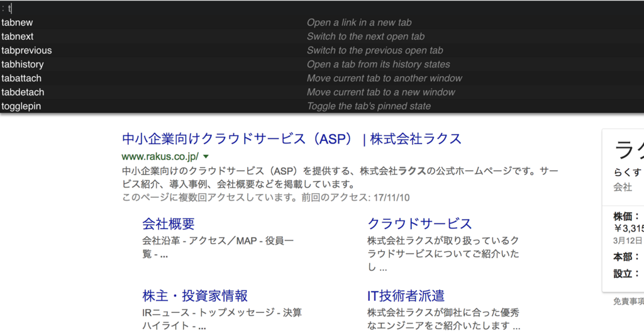Choose the tabprevious command
This screenshot has width=644, height=333.
tap(322, 50)
